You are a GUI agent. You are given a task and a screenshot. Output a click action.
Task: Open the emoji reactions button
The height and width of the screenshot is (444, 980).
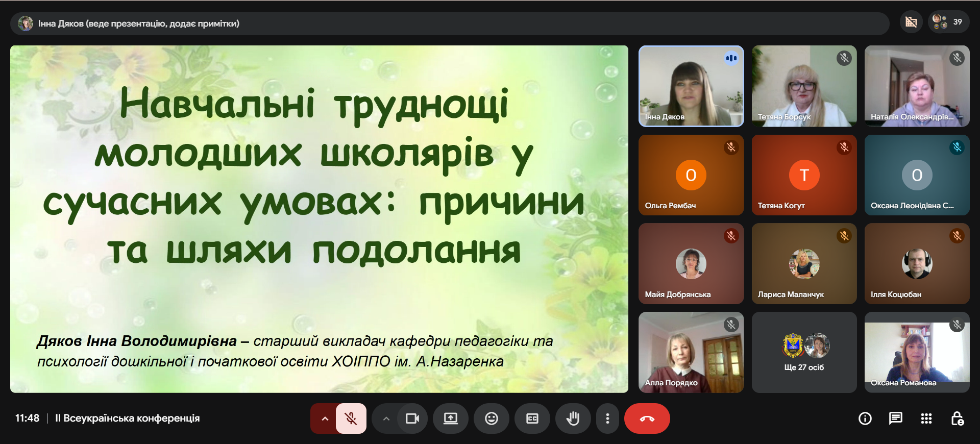tap(491, 418)
